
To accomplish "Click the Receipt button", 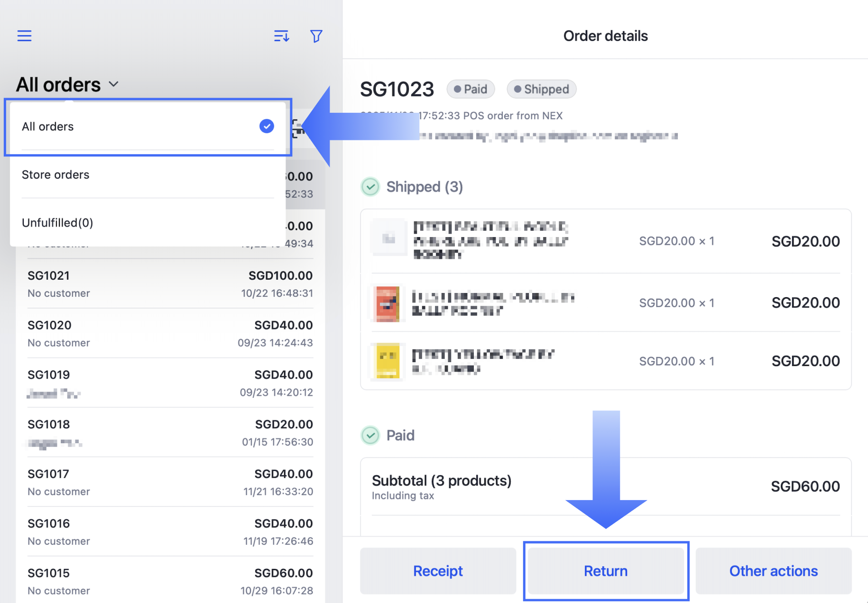I will tap(438, 571).
